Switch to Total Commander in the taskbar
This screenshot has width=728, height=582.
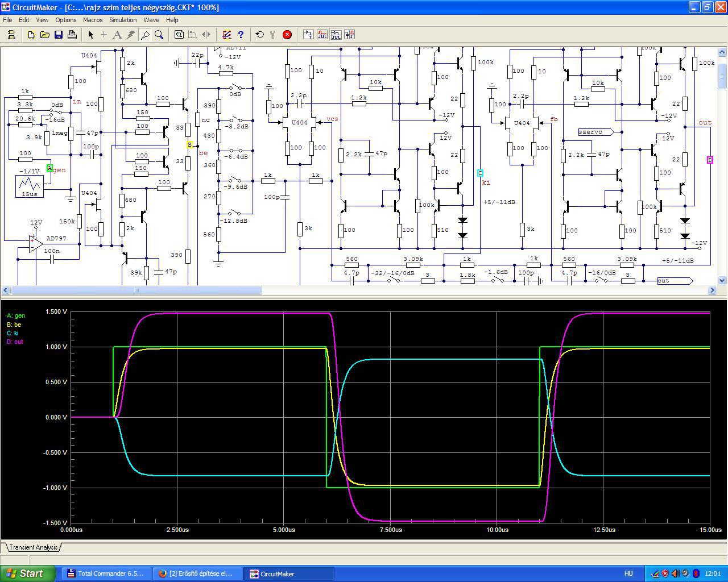click(x=105, y=573)
